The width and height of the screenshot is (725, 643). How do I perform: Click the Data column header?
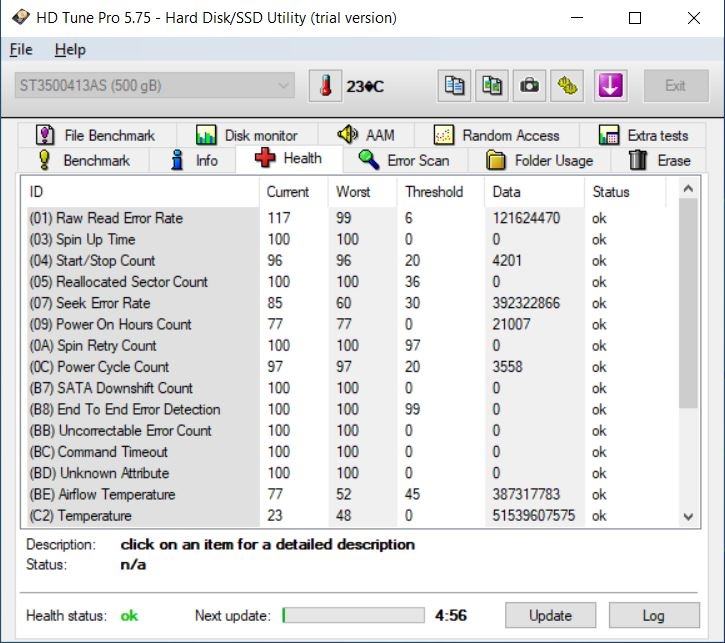coord(535,192)
